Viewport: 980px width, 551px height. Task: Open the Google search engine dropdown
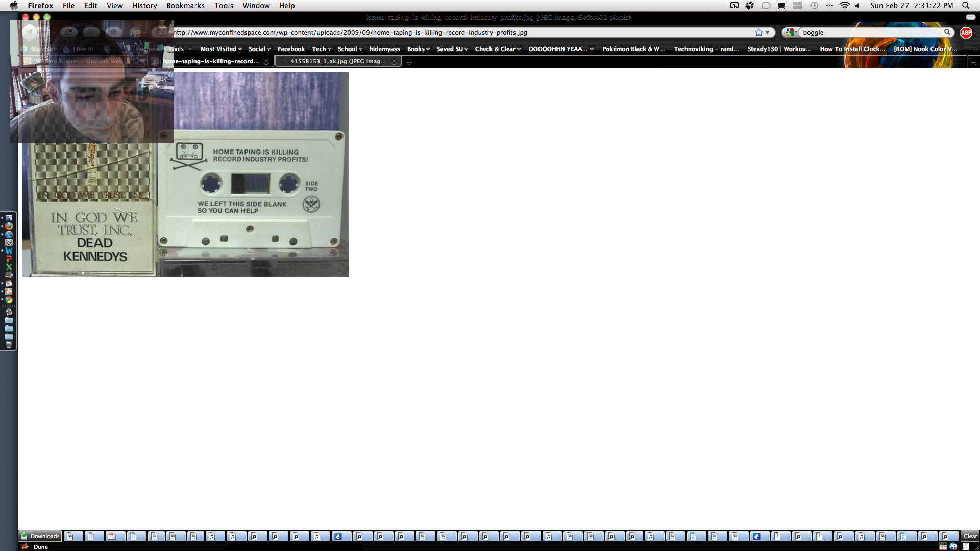pyautogui.click(x=791, y=32)
